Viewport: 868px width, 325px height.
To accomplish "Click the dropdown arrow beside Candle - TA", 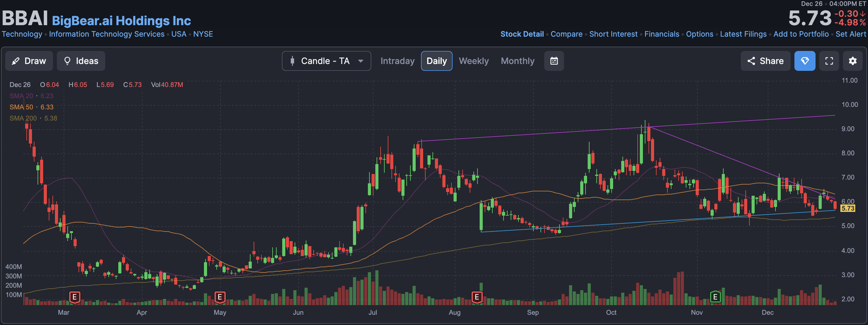I will coord(360,61).
